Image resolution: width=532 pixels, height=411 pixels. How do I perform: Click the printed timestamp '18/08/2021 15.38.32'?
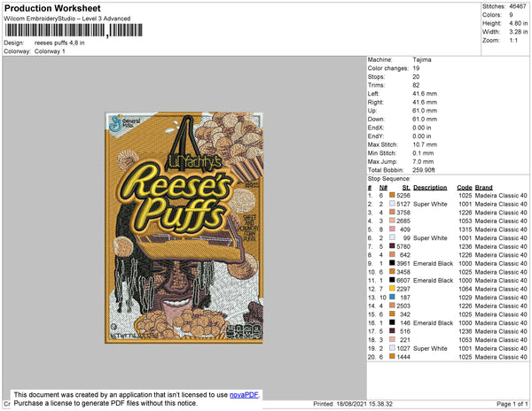[364, 404]
